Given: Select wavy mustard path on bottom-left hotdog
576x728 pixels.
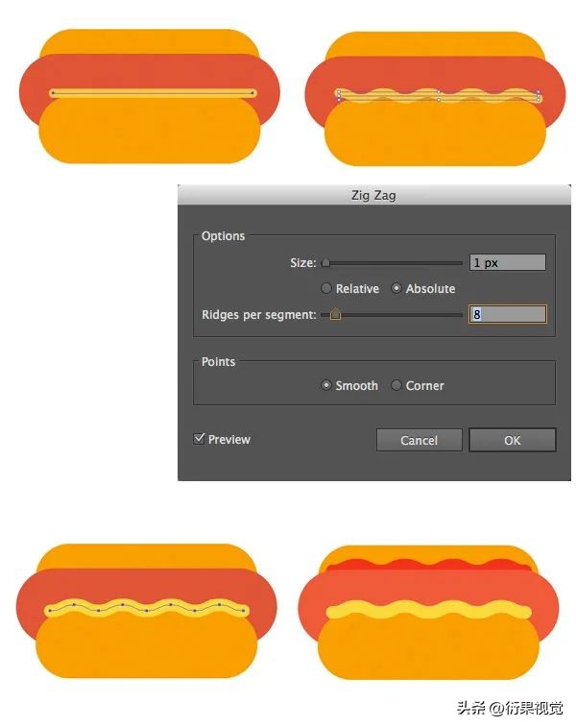Looking at the screenshot, I should [x=147, y=608].
